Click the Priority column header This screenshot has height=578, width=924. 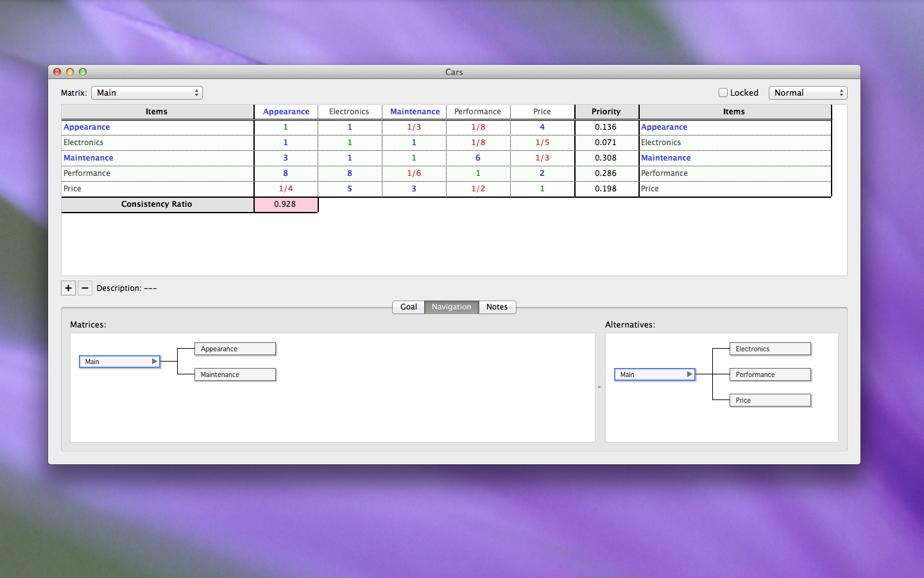tap(606, 112)
